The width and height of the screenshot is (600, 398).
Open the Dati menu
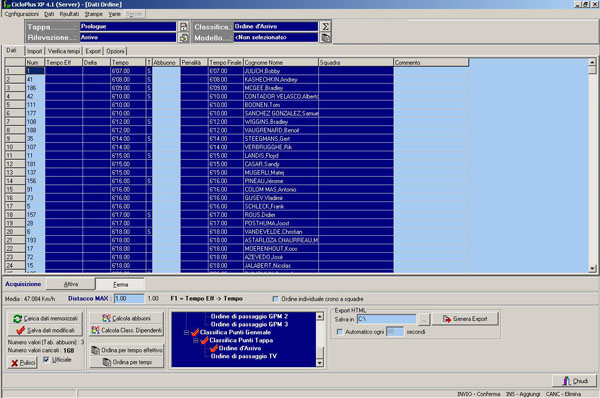(x=49, y=14)
